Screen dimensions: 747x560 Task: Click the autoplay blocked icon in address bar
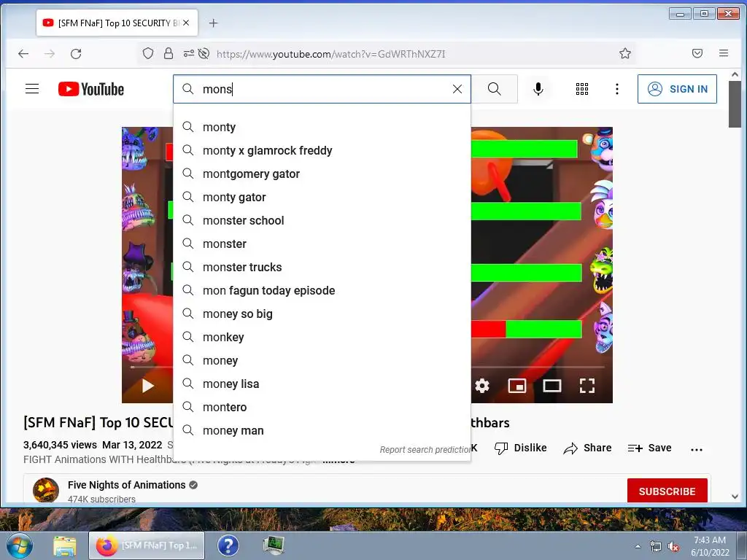(x=204, y=53)
